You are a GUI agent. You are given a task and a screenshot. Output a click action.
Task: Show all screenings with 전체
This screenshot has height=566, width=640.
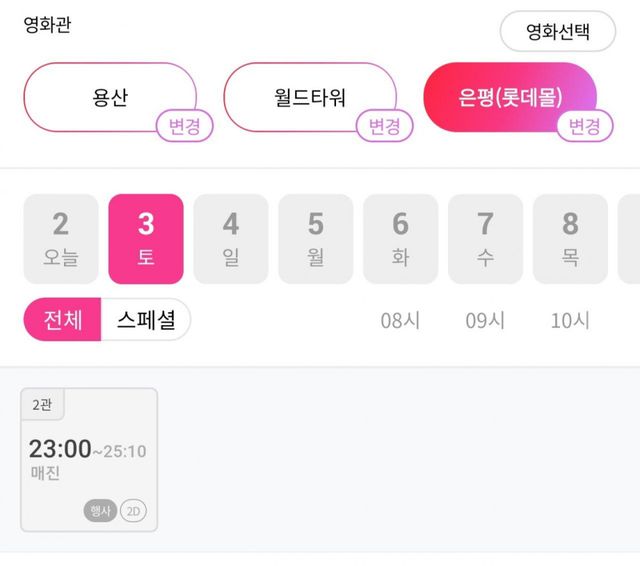[x=62, y=320]
